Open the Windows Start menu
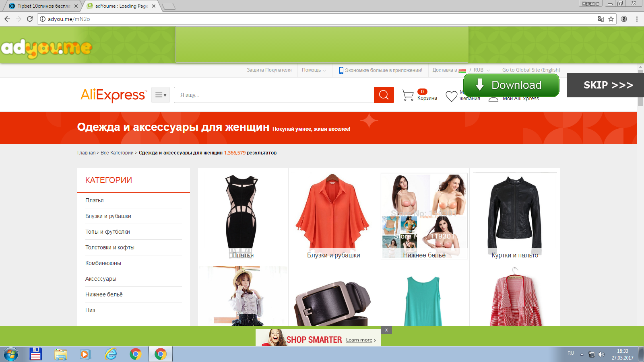This screenshot has height=362, width=644. point(11,354)
